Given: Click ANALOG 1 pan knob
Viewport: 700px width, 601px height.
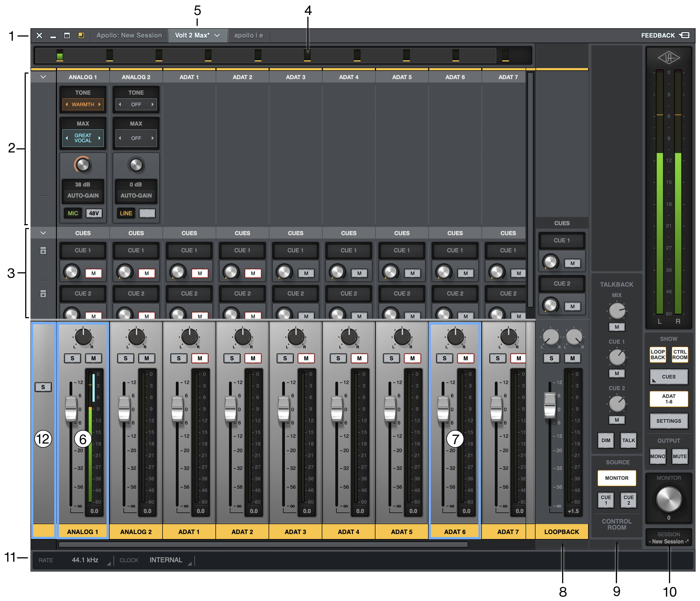Looking at the screenshot, I should click(x=83, y=337).
